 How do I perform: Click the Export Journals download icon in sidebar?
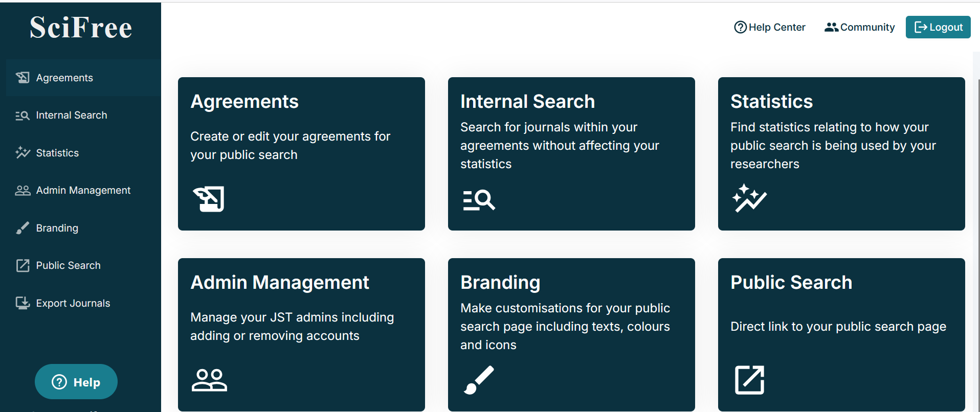[x=23, y=303]
